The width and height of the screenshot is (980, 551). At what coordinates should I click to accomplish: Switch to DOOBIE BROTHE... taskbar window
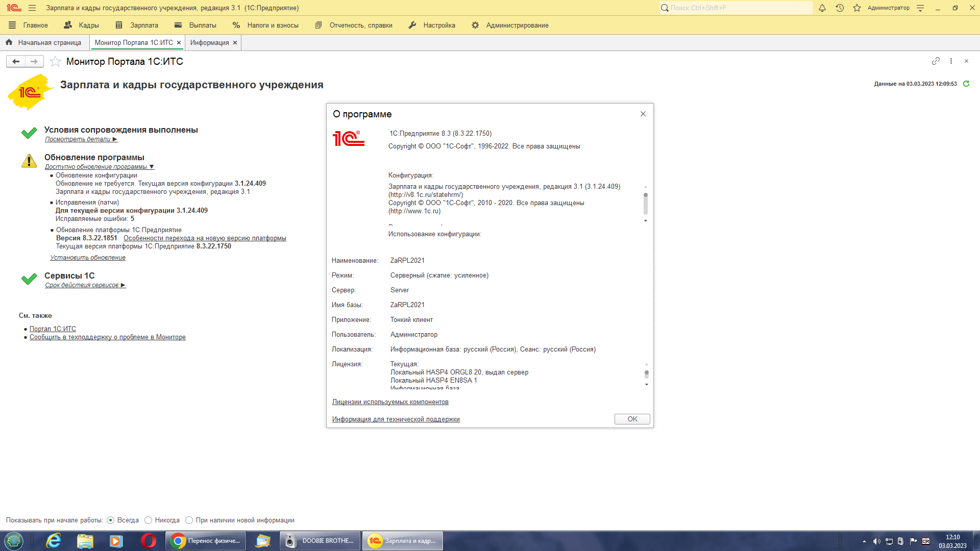(x=320, y=541)
